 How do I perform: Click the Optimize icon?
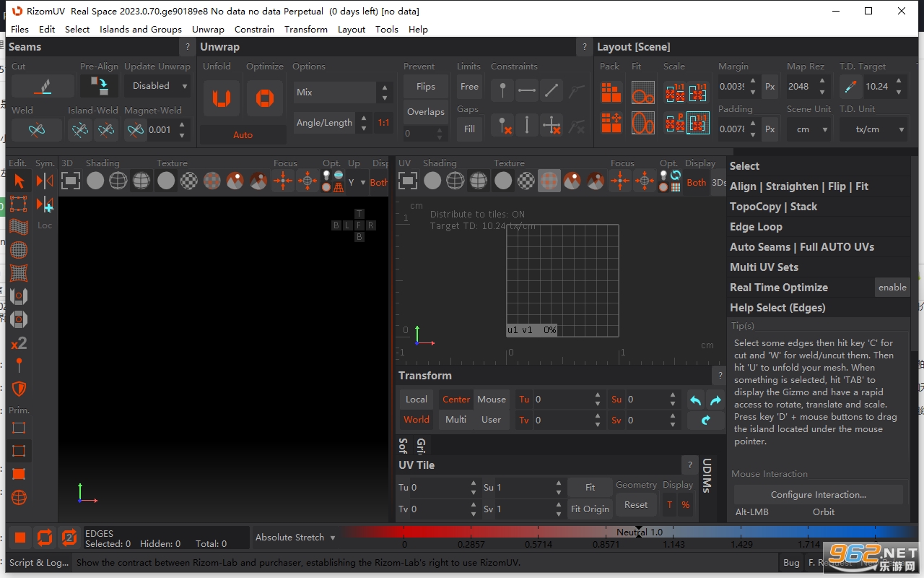coord(265,98)
